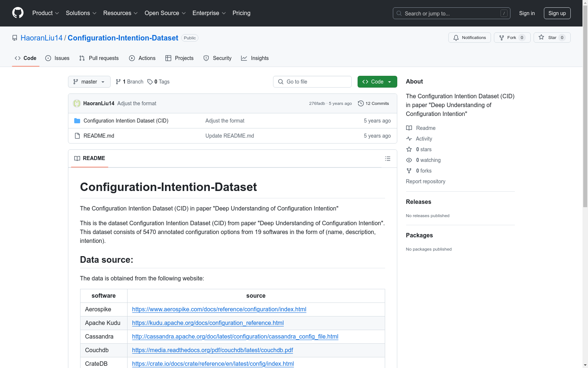Expand the Open Source menu
This screenshot has height=368, width=588.
click(x=165, y=13)
